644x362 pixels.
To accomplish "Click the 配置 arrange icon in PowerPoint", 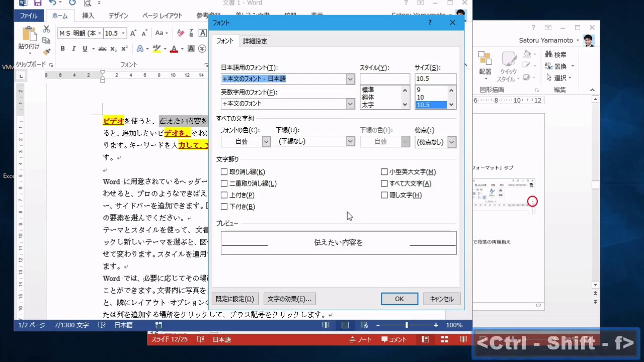I will 485,58.
